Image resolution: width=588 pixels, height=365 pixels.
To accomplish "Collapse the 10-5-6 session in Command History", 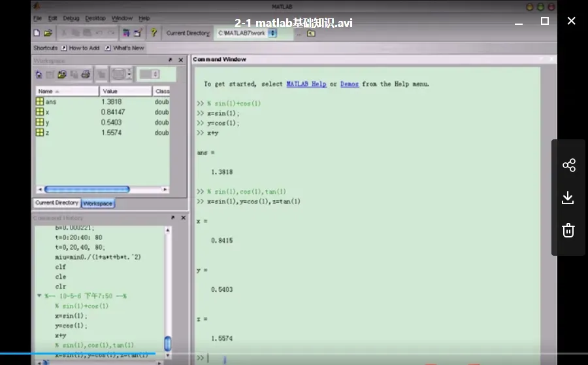I will (39, 296).
